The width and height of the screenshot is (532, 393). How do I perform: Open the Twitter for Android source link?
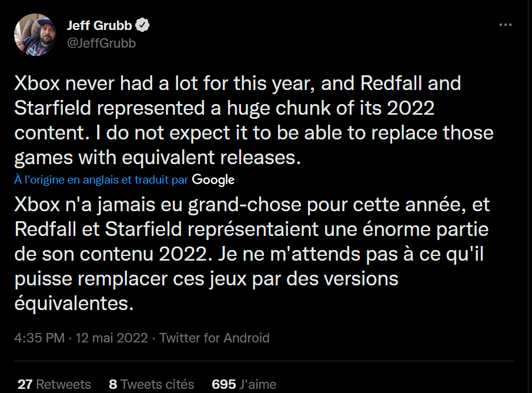215,338
